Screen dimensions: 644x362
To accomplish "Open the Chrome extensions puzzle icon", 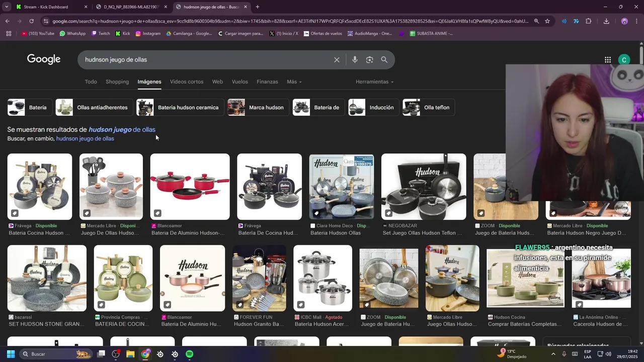I will tap(589, 21).
